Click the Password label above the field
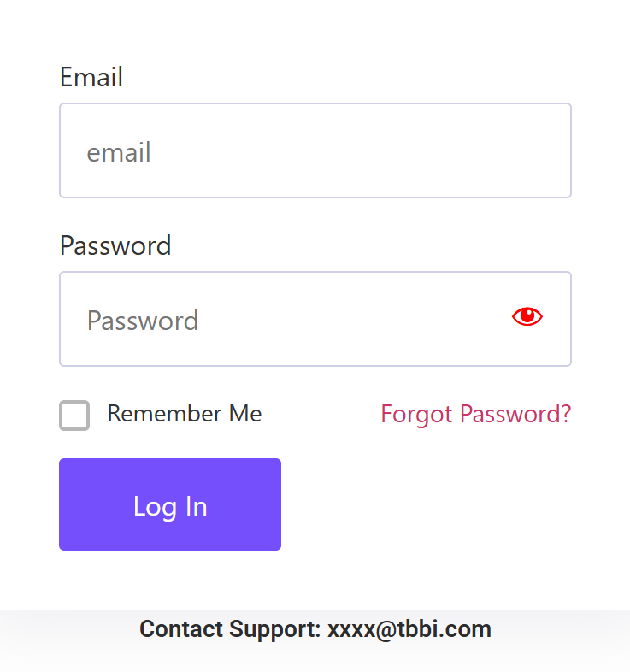The width and height of the screenshot is (630, 672). [115, 245]
